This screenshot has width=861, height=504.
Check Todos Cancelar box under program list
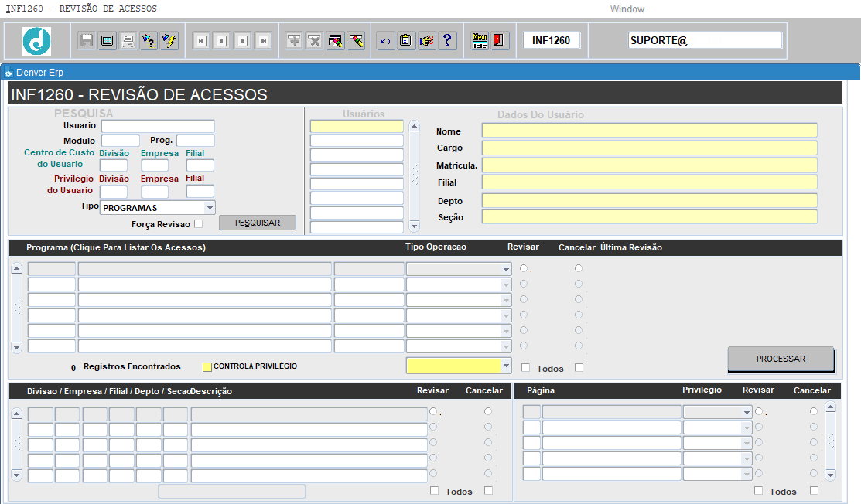point(579,367)
